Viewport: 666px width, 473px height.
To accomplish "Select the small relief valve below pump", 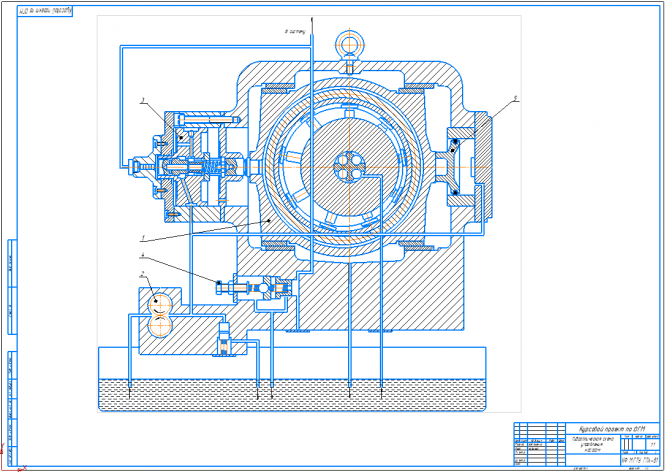I will (224, 339).
